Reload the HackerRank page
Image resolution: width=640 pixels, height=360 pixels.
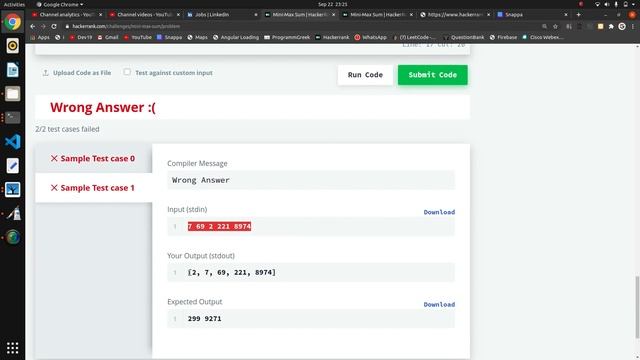54,26
